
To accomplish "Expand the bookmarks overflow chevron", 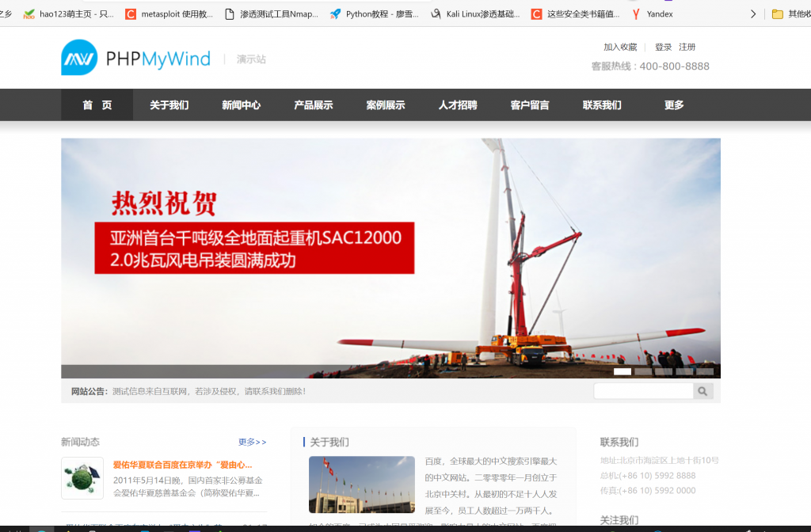I will click(x=753, y=14).
